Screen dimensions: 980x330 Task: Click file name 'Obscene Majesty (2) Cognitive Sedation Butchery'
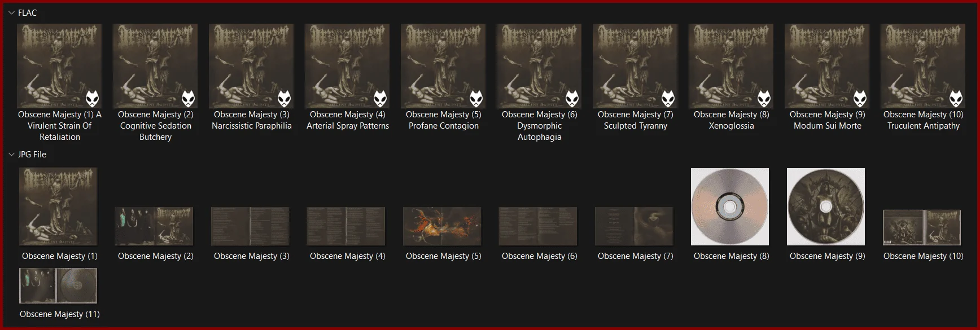[x=156, y=126]
